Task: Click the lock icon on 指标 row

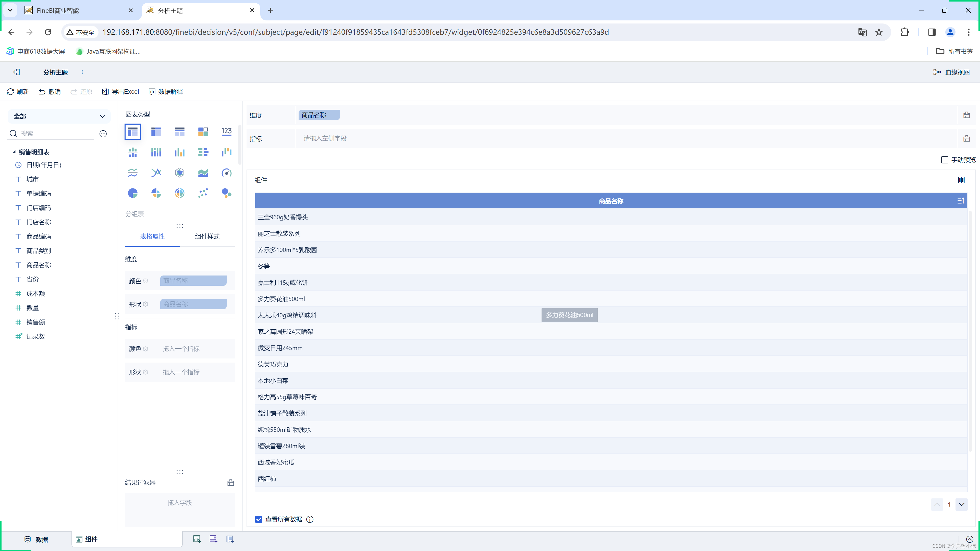Action: coord(967,138)
